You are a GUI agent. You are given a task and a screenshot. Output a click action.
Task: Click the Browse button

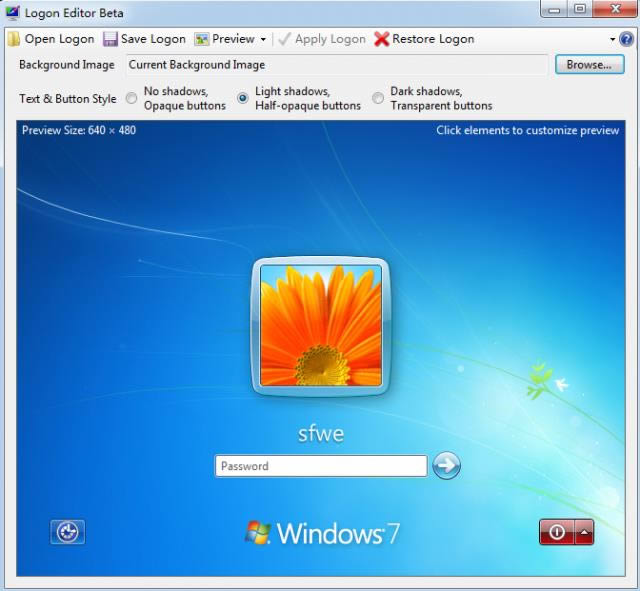pos(589,64)
